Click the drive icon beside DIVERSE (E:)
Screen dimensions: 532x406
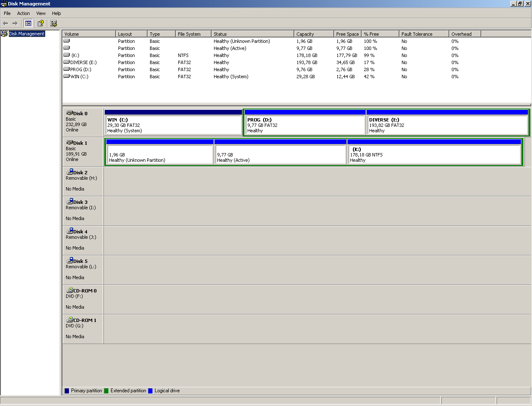[x=66, y=62]
